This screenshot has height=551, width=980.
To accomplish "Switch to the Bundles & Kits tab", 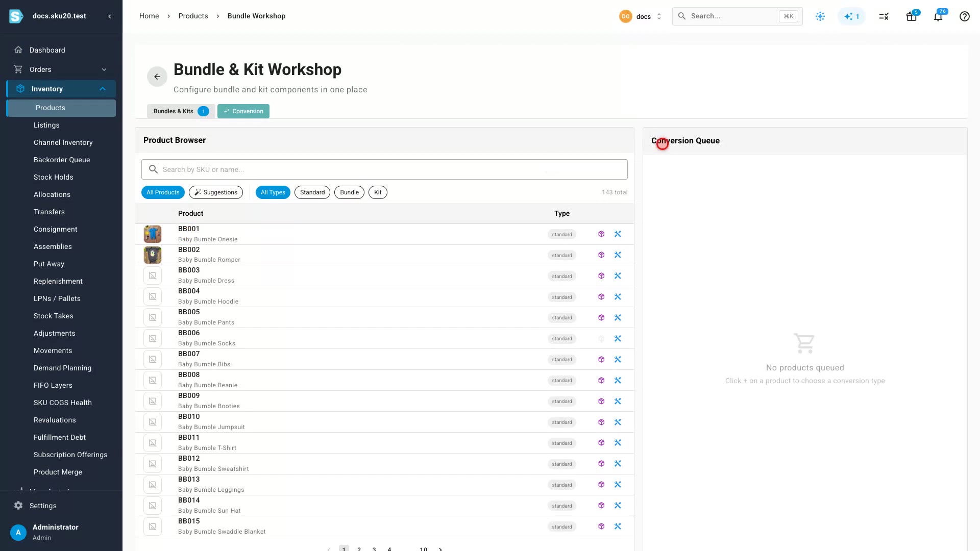I will 181,111.
